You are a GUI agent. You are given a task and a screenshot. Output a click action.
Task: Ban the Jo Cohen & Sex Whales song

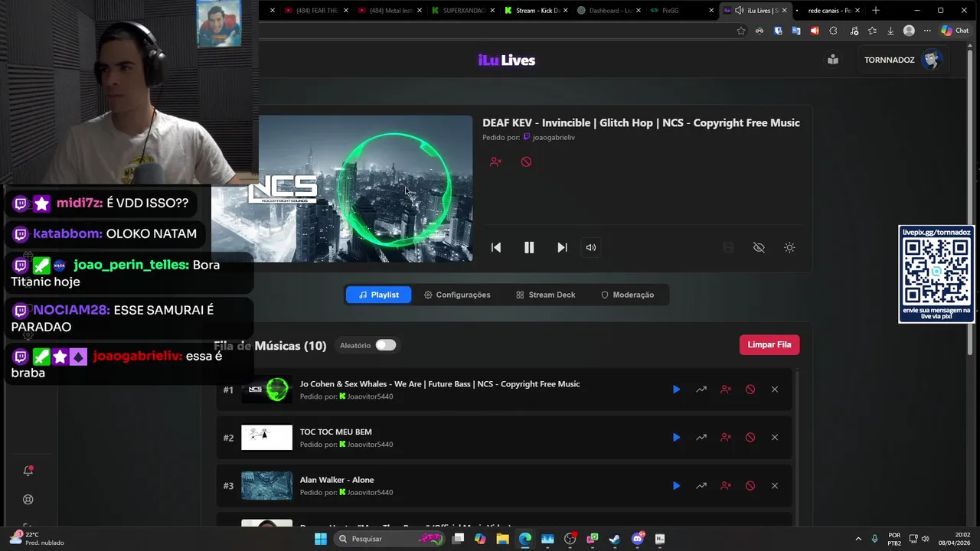(750, 390)
